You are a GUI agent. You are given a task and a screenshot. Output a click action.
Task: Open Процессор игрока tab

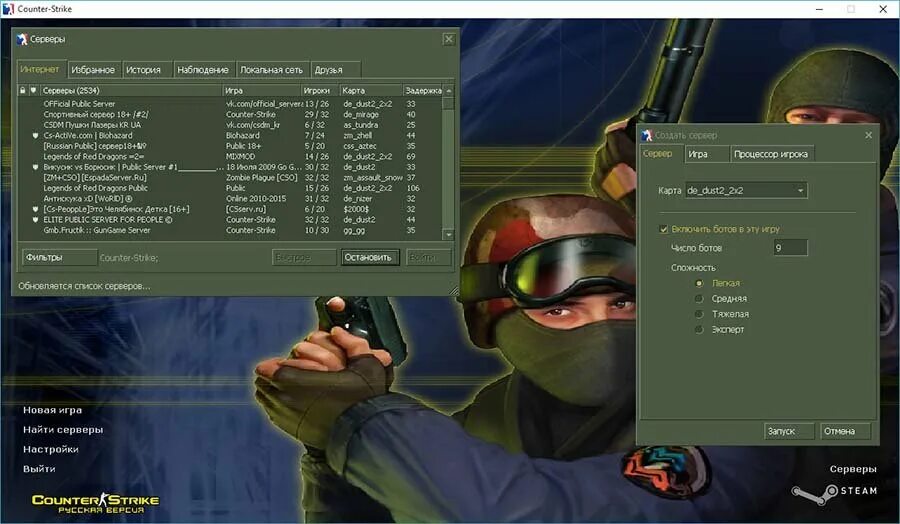[771, 154]
